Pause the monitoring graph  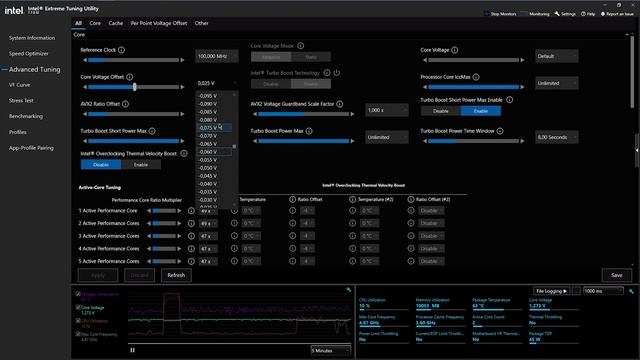click(132, 350)
